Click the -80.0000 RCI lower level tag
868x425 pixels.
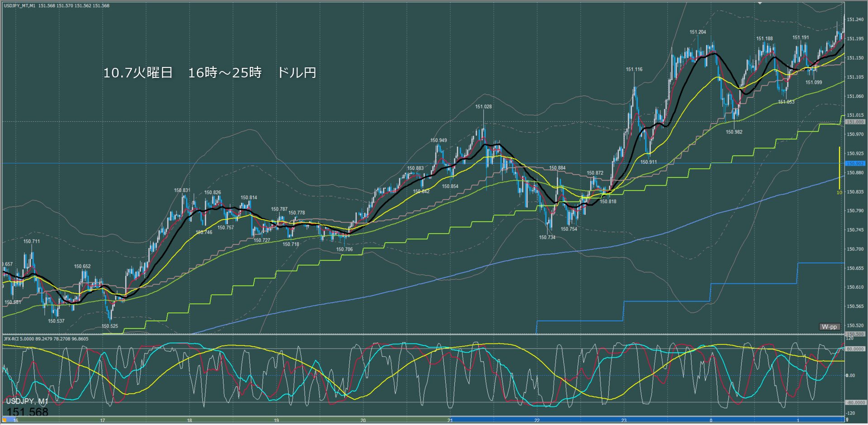click(x=855, y=402)
